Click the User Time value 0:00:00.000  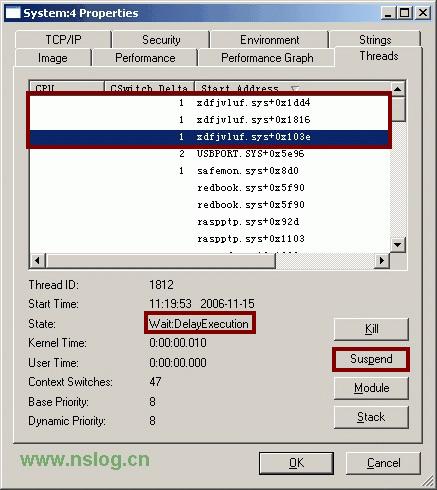[x=178, y=363]
